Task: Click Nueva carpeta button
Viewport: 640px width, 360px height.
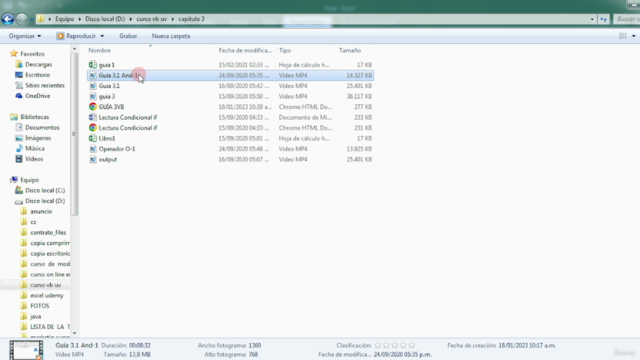Action: pos(171,36)
